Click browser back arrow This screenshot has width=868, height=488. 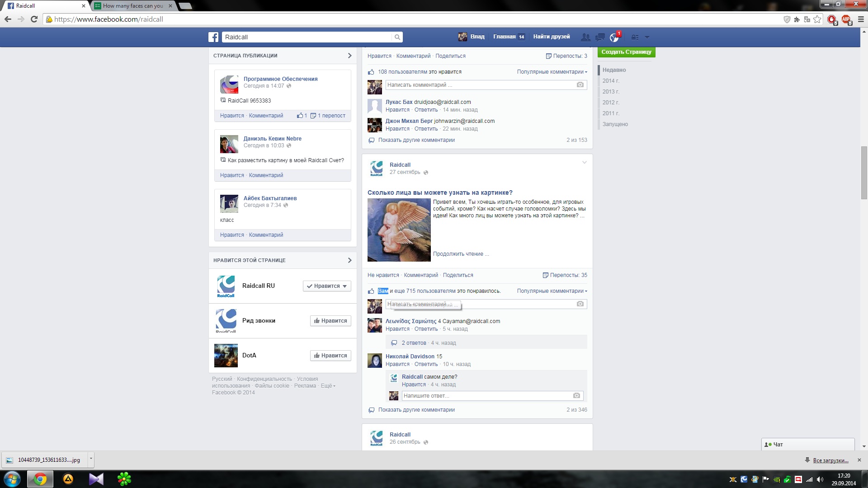[x=8, y=19]
